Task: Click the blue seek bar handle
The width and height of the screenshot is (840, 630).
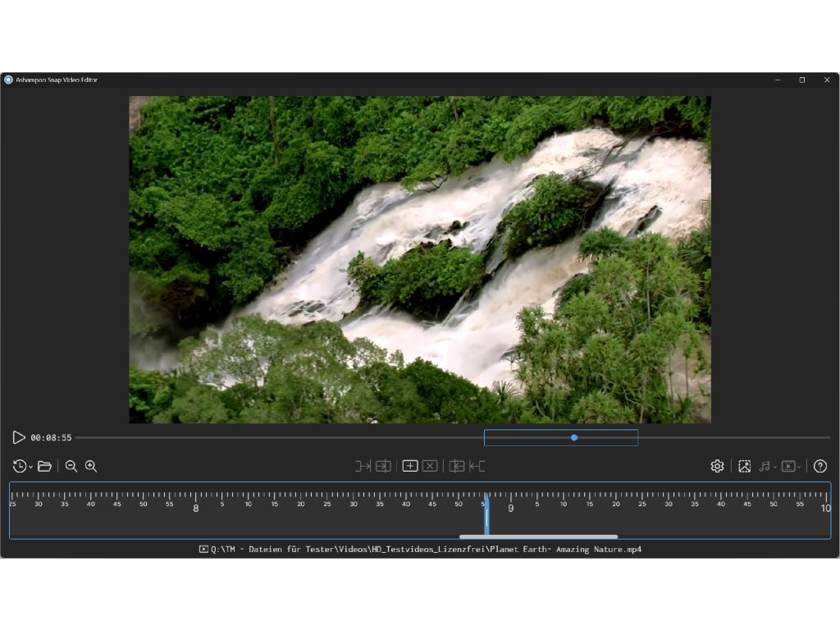Action: 574,438
